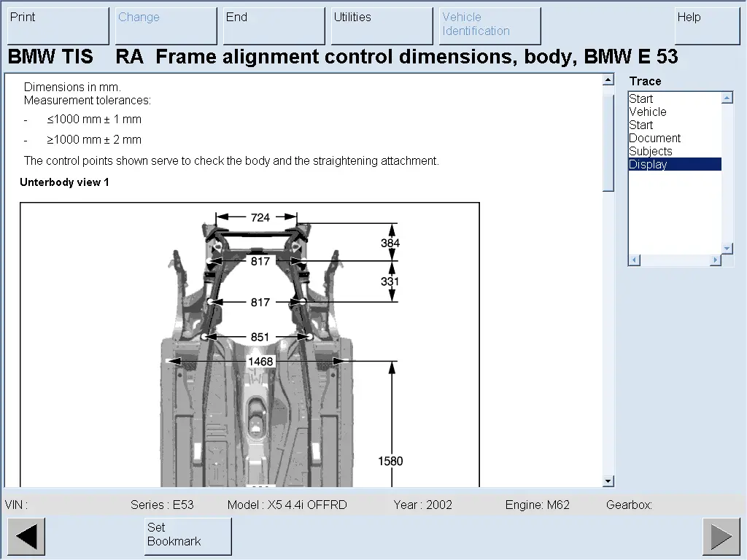This screenshot has height=560, width=747.
Task: Select highlighted Display trace entry
Action: click(x=649, y=164)
